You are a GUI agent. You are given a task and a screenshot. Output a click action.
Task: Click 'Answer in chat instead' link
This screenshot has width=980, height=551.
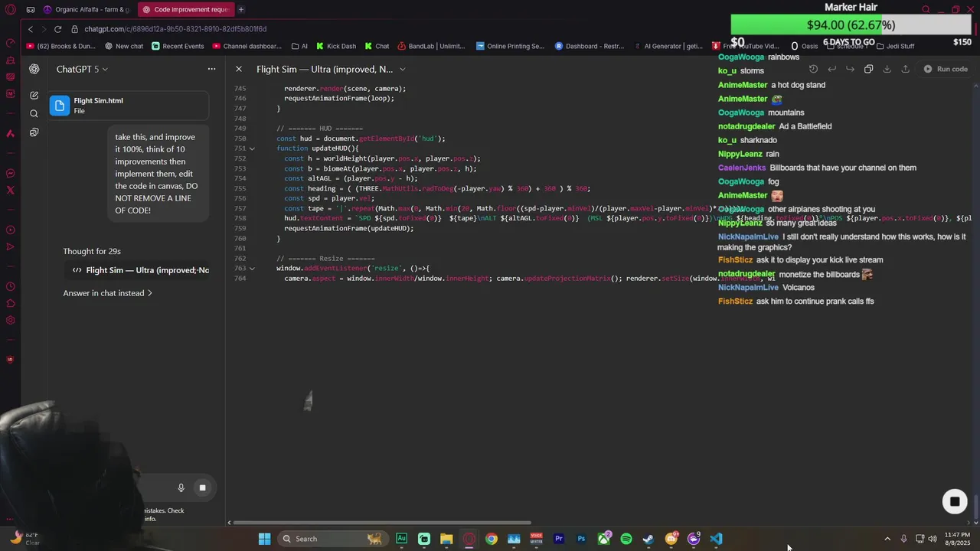click(x=107, y=293)
